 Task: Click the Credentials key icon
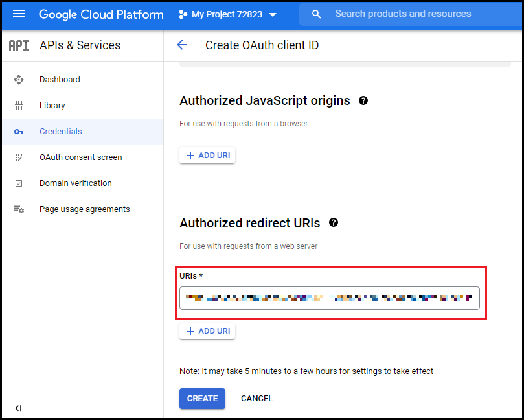[x=19, y=132]
